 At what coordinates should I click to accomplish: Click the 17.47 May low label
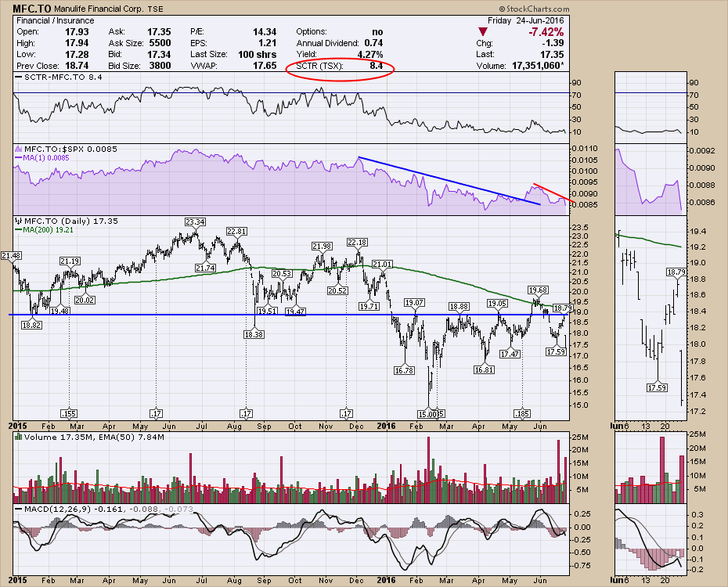click(510, 354)
